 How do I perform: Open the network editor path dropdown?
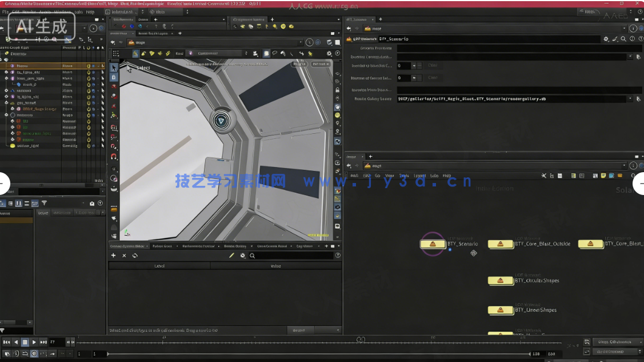(625, 166)
